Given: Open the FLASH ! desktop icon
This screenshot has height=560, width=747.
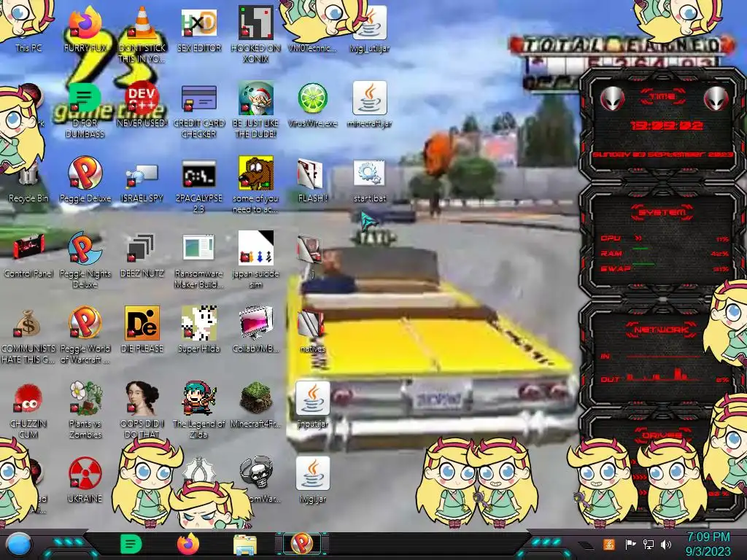Looking at the screenshot, I should tap(312, 179).
